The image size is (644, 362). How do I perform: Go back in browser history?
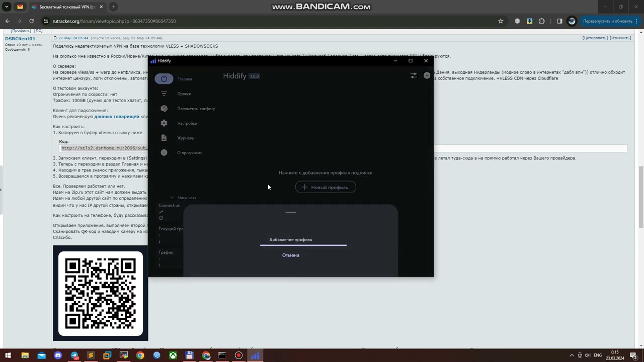(7, 21)
